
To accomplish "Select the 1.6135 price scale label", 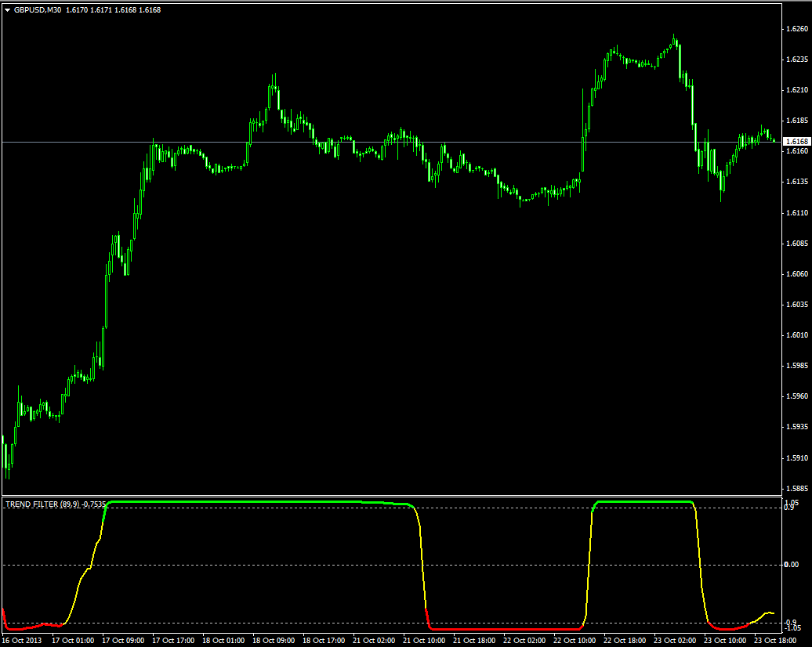I will tap(797, 181).
